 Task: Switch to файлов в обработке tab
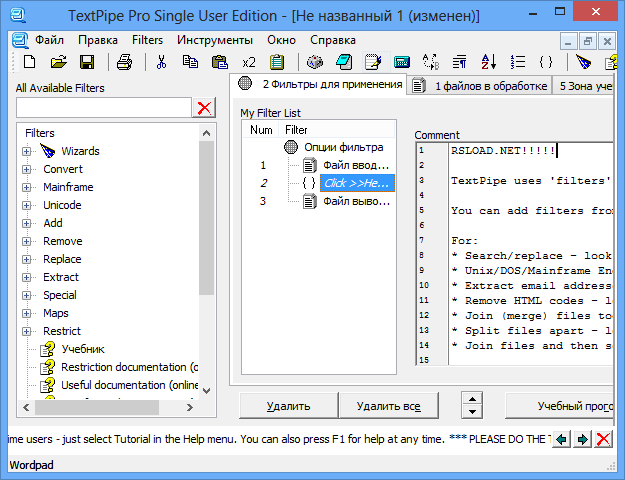pos(480,86)
